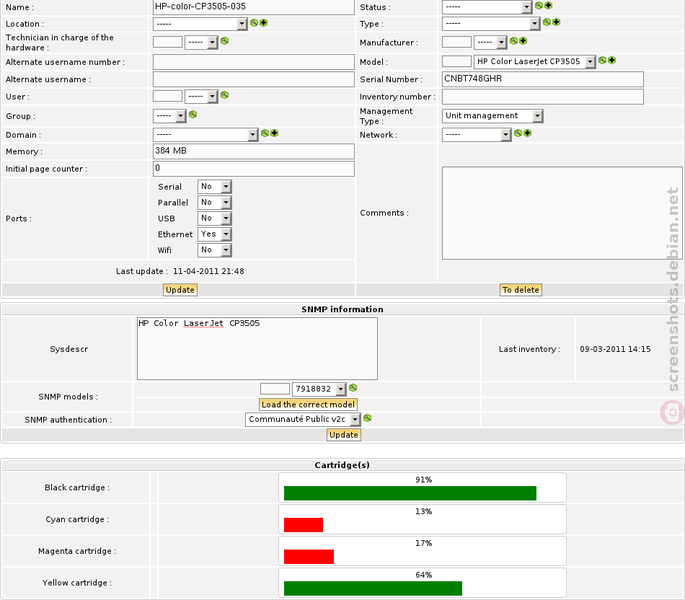Click add (+) icon beside Network dropdown
685x600 pixels.
coord(527,133)
